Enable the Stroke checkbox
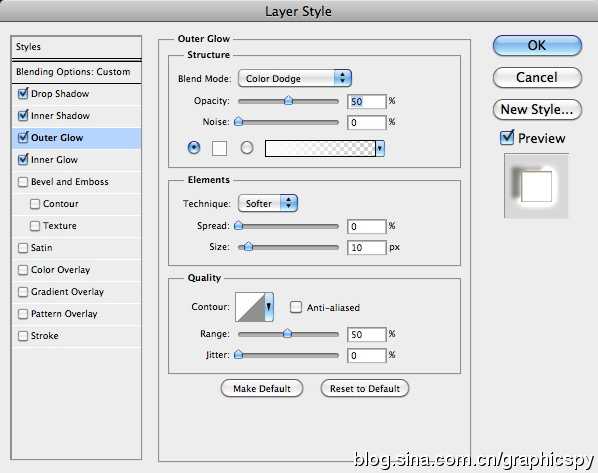The width and height of the screenshot is (598, 473). pos(23,336)
